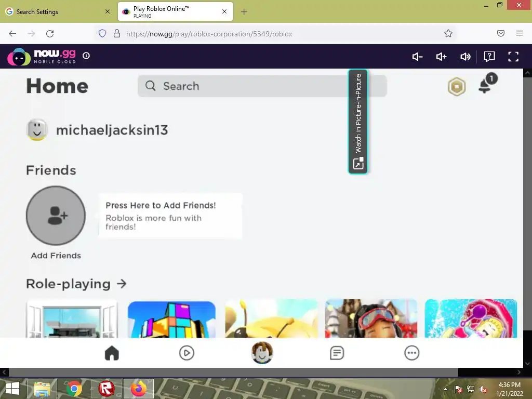
Task: Toggle the now.gg speaker mute icon
Action: click(x=465, y=57)
